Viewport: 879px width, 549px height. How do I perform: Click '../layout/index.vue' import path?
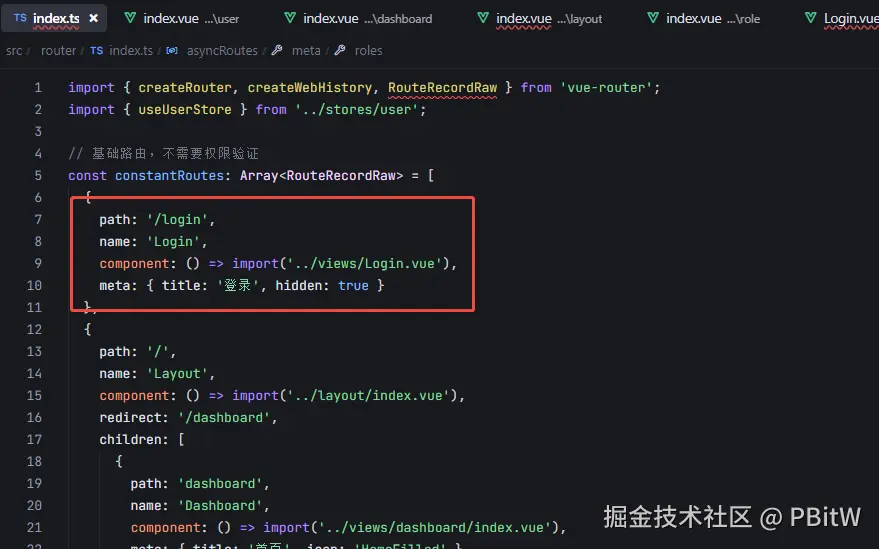click(368, 395)
